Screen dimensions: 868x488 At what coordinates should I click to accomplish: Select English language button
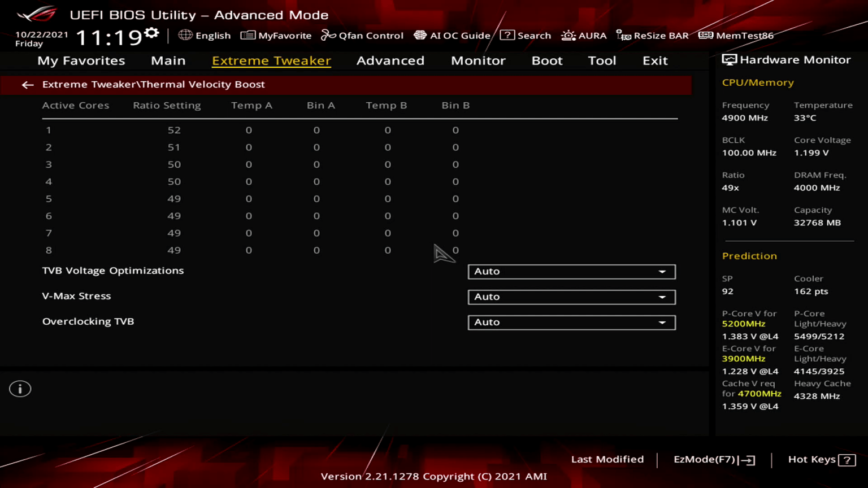coord(205,36)
